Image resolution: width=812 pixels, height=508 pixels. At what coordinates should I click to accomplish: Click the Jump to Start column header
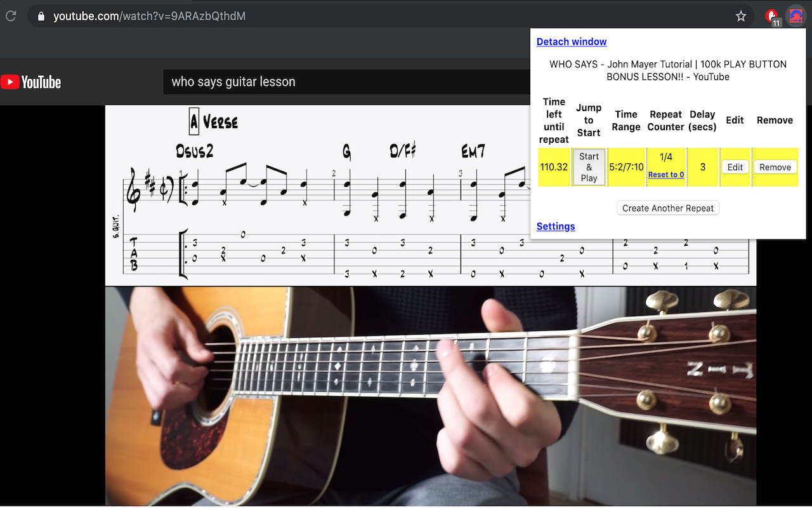[589, 121]
